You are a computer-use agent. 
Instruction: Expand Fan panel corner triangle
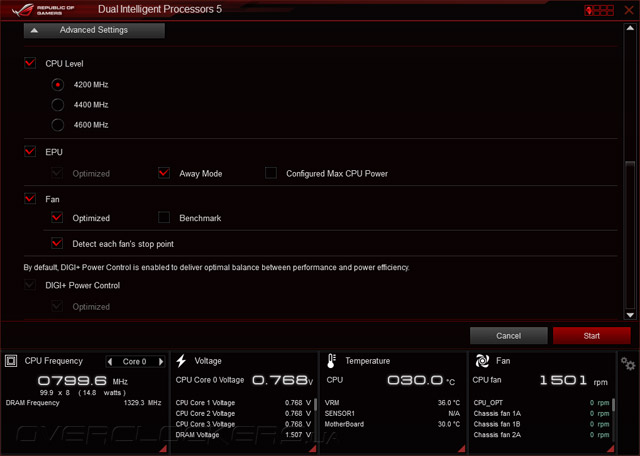point(611,449)
